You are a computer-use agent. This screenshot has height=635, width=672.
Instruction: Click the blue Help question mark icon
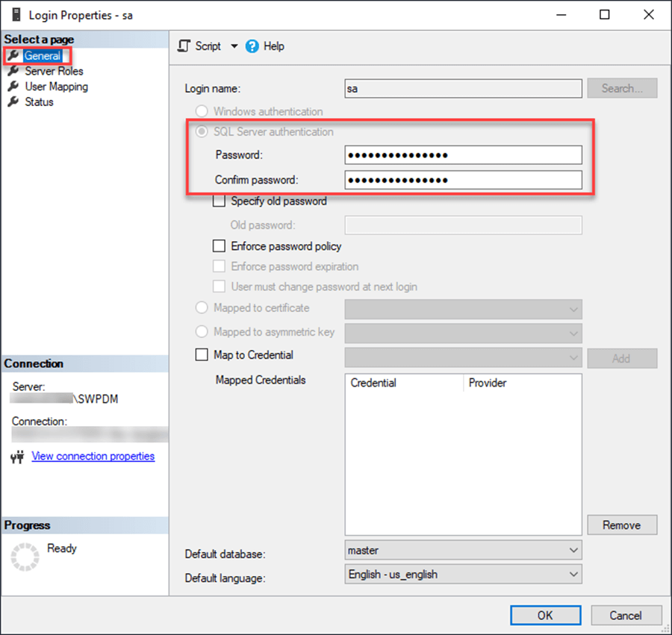point(252,46)
